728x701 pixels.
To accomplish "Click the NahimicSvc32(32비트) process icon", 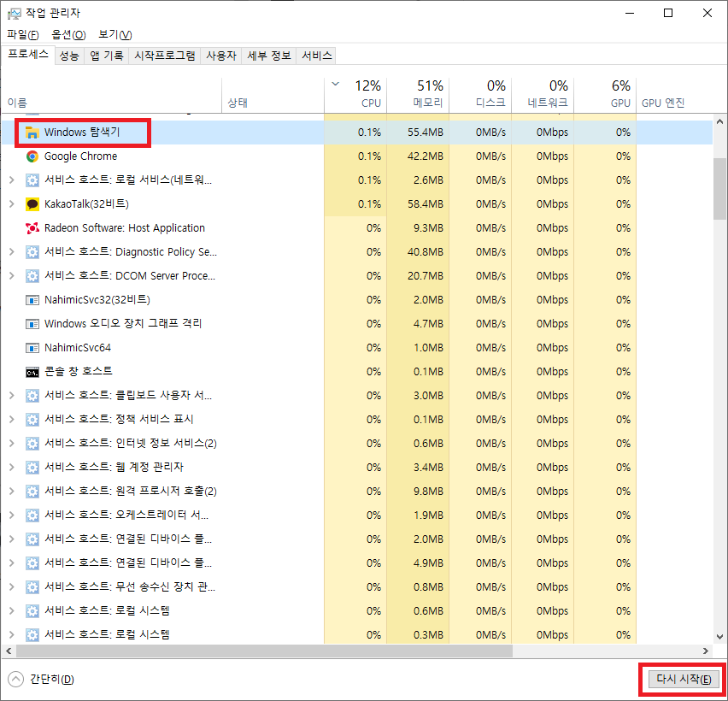I will click(x=32, y=300).
